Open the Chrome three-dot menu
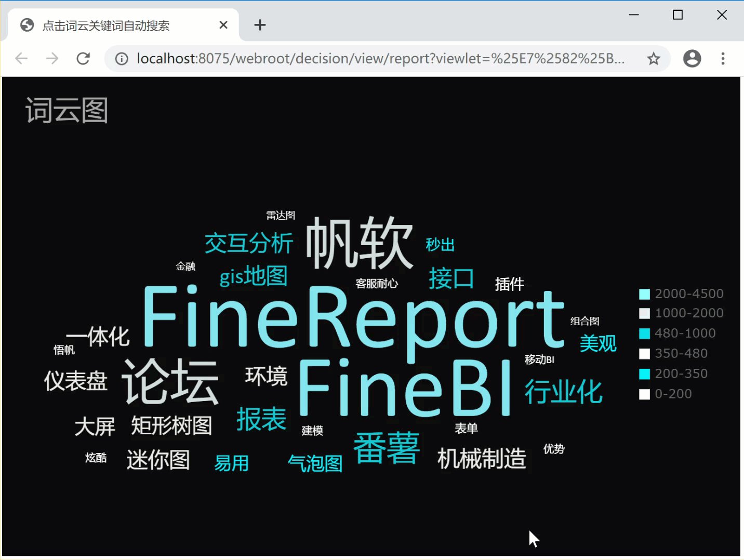 723,58
